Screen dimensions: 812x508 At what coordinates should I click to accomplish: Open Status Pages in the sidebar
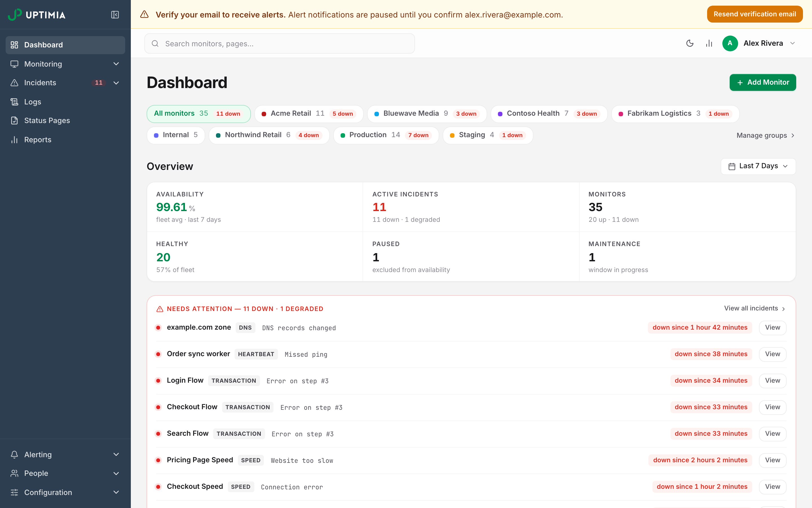coord(65,121)
